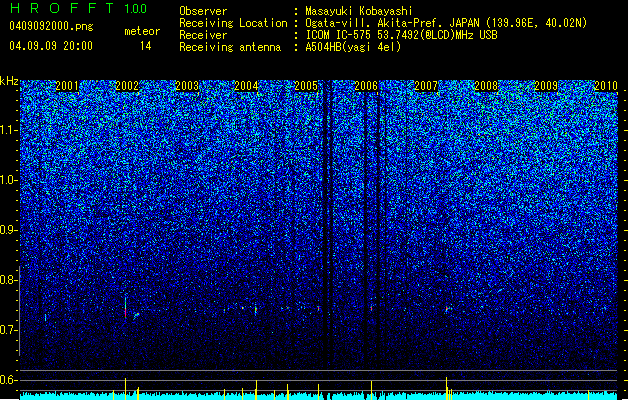Screen dimensions: 629x400
Task: Click the 2004 time marker
Action: [x=246, y=86]
